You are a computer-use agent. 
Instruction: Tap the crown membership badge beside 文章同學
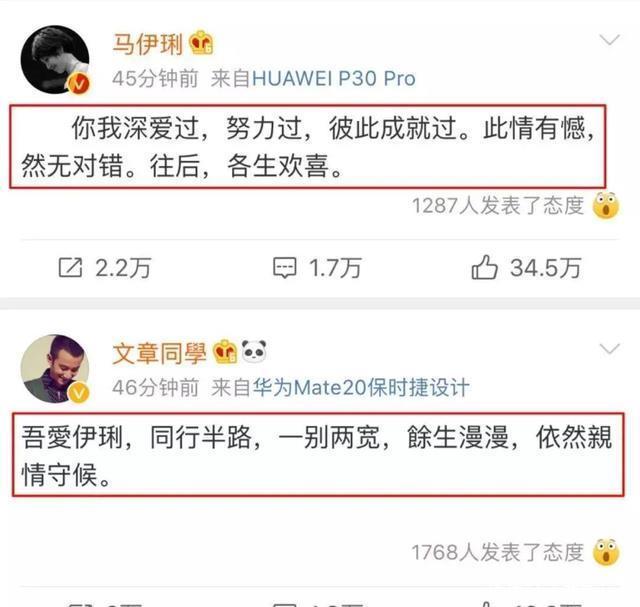(x=224, y=351)
